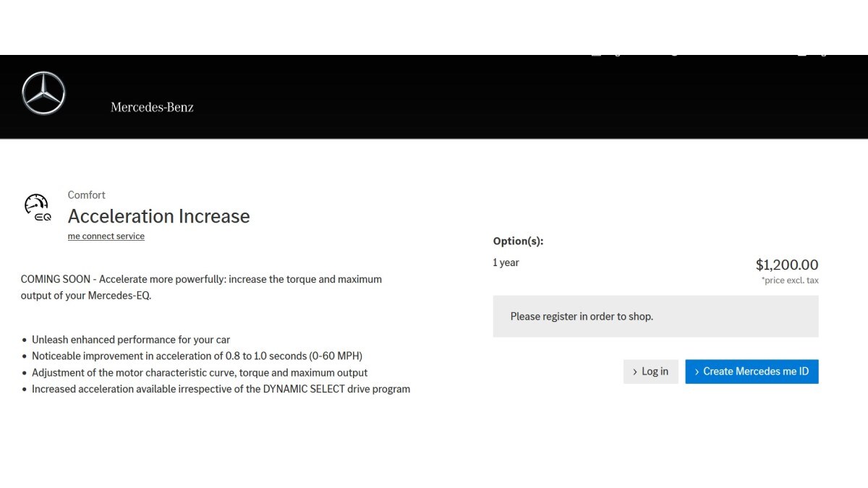This screenshot has width=868, height=488.
Task: Click the chevron on Create Mercedes me ID button
Action: [697, 371]
